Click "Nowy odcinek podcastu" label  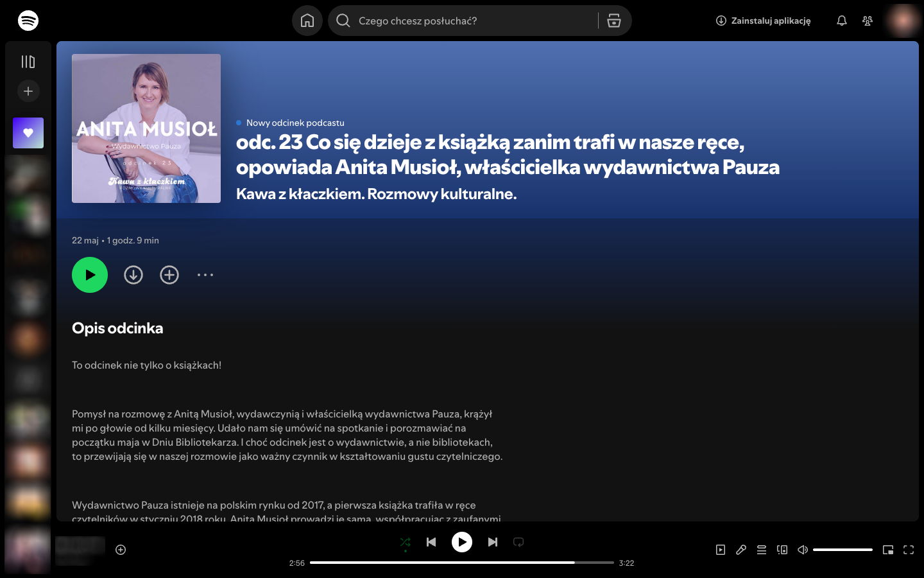click(x=295, y=123)
